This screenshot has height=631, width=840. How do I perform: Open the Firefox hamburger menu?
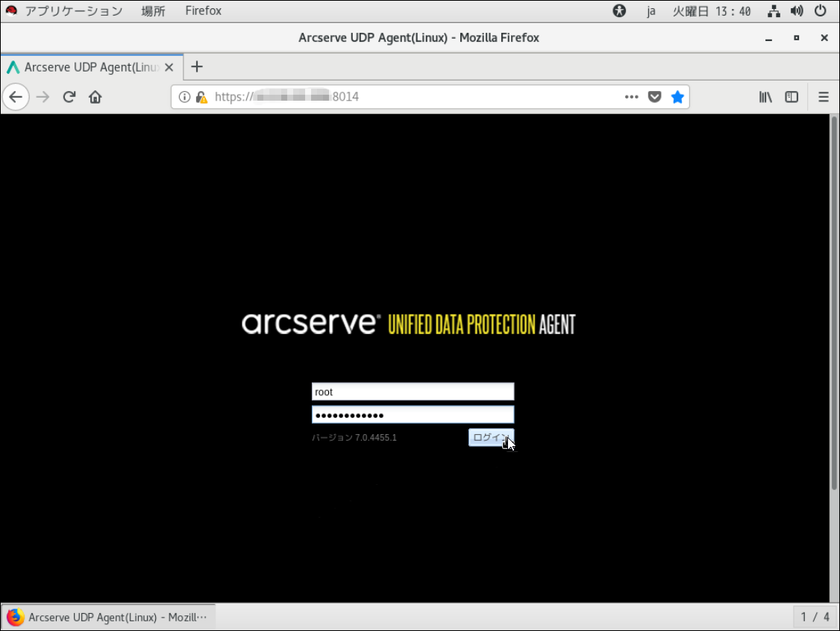(824, 97)
